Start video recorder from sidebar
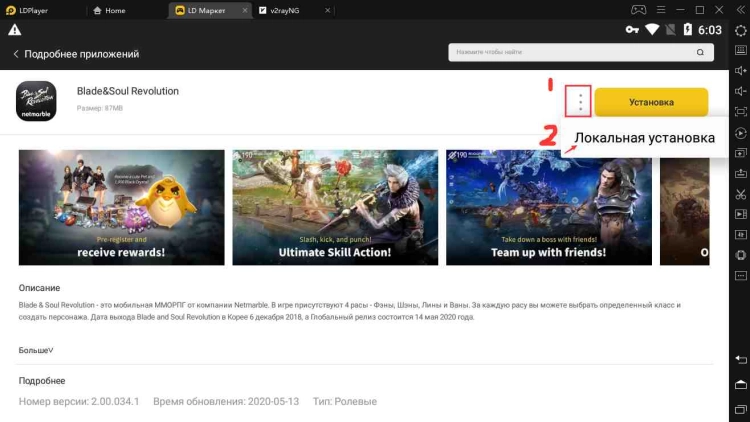 pos(740,214)
